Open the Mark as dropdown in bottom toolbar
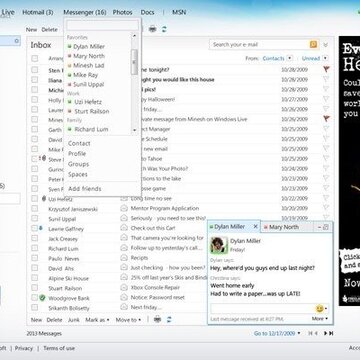360x360 pixels. (97, 320)
